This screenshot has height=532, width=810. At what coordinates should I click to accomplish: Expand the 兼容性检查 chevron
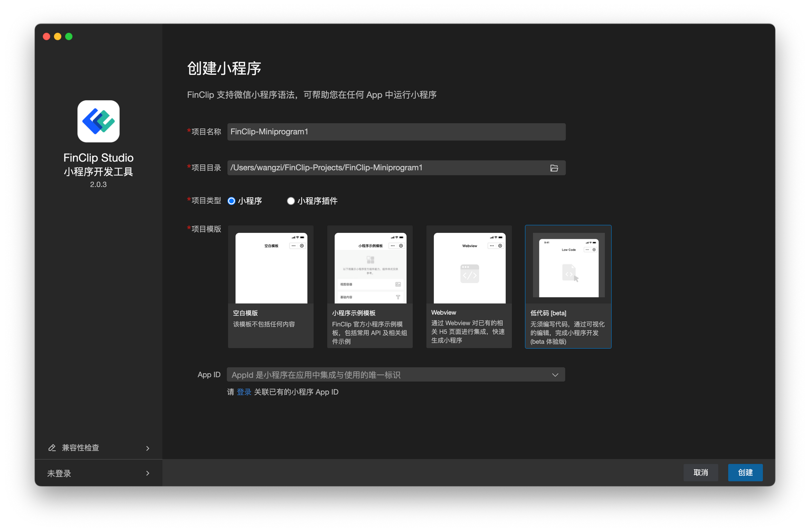click(147, 448)
